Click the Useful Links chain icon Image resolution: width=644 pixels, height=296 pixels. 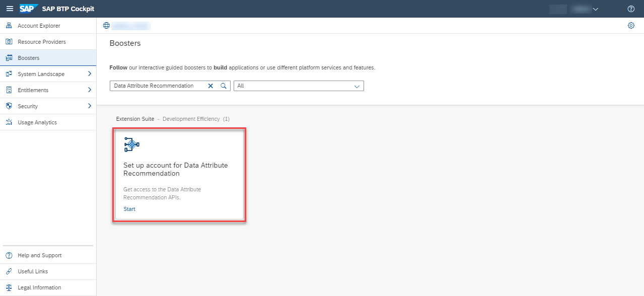click(x=9, y=271)
